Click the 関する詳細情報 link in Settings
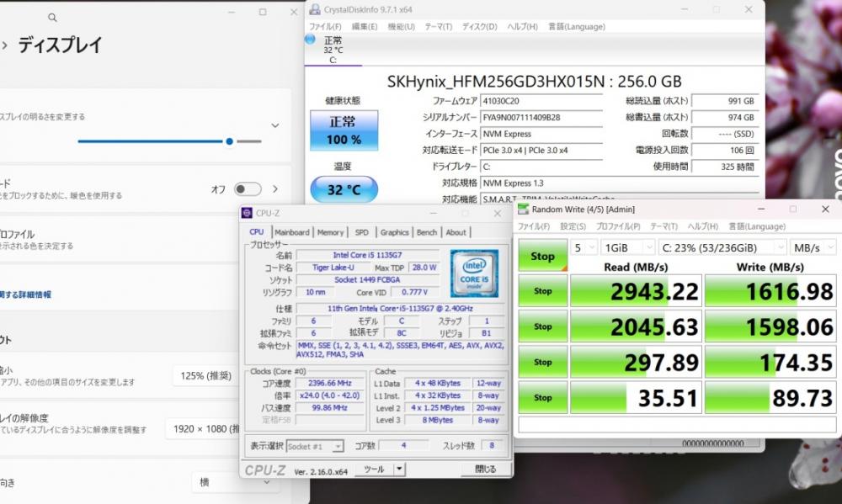The width and height of the screenshot is (842, 504). pyautogui.click(x=26, y=294)
